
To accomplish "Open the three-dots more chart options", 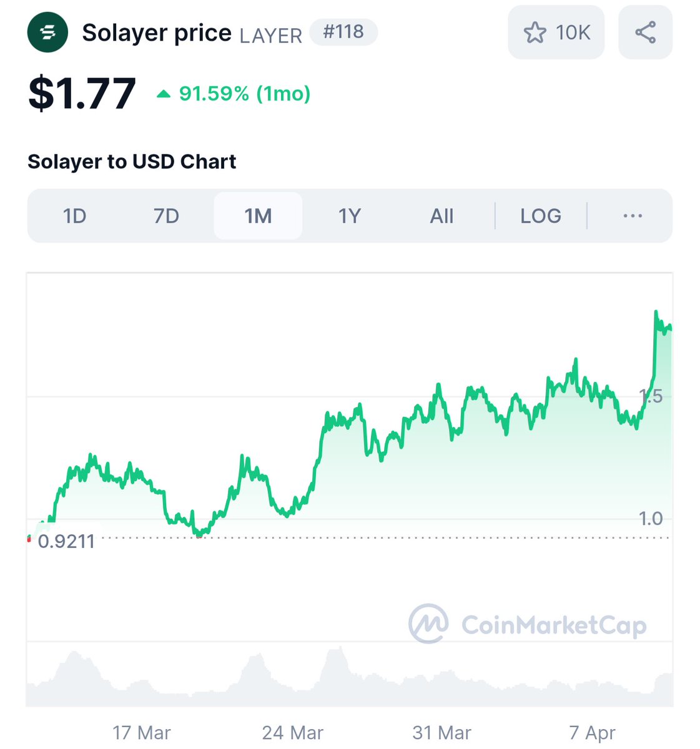I will coord(633,216).
